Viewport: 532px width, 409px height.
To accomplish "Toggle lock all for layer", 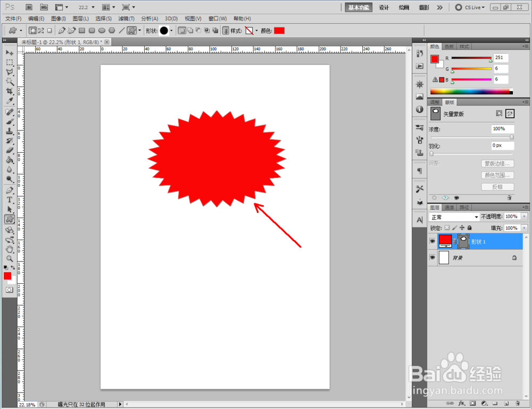I will point(470,227).
